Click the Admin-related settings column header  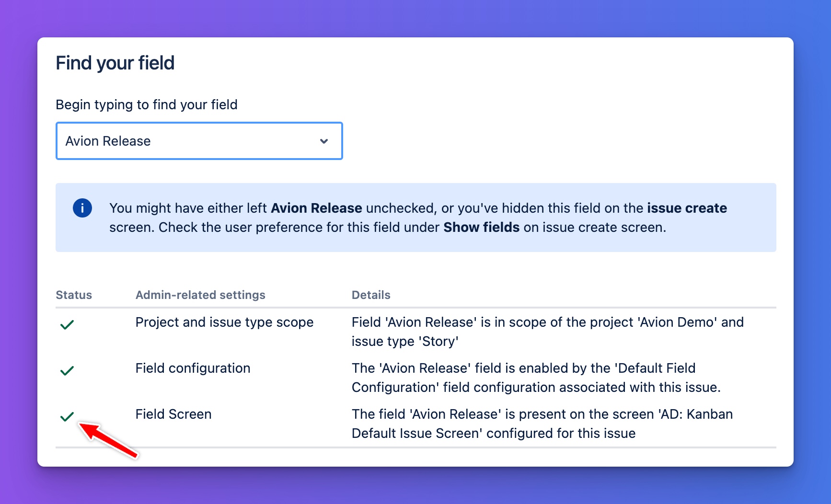click(200, 295)
